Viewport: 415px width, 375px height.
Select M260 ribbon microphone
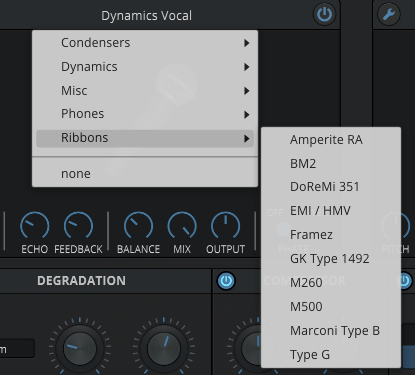(x=331, y=283)
